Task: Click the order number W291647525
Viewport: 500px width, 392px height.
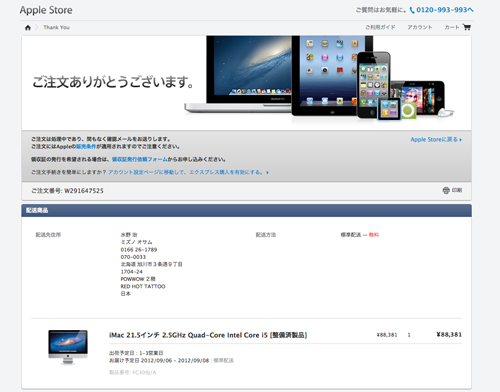Action: click(x=84, y=191)
